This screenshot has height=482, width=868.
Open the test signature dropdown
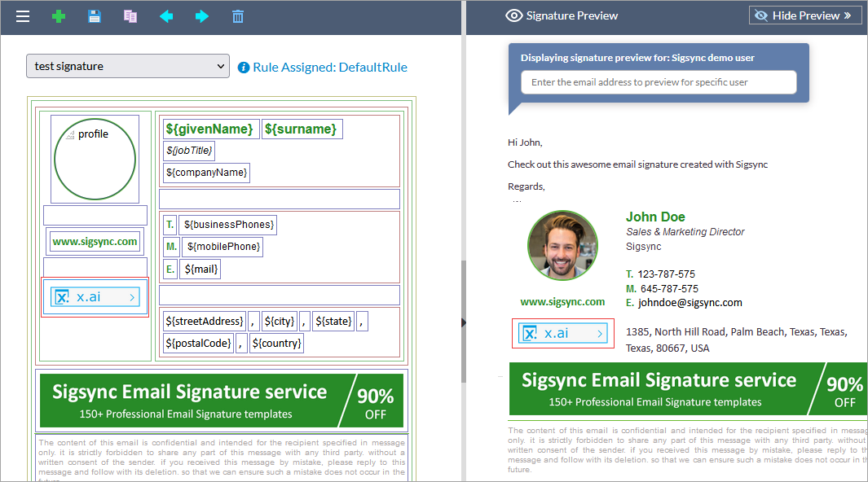pyautogui.click(x=127, y=67)
